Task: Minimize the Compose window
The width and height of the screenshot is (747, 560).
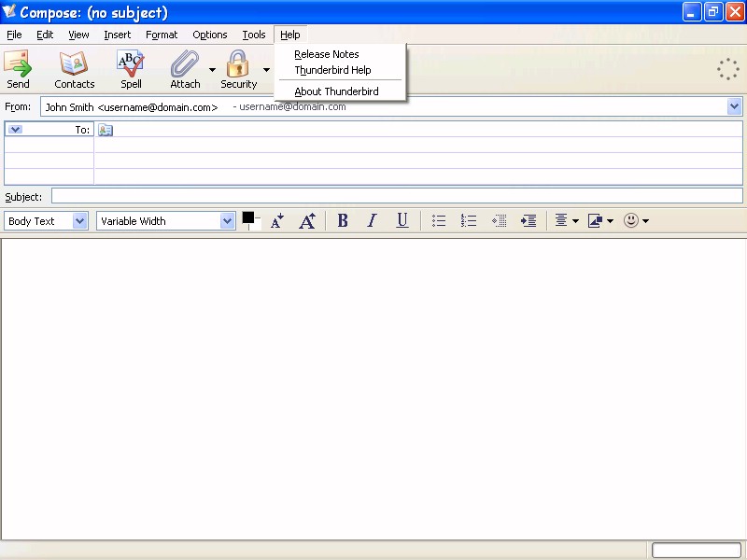Action: pos(692,12)
